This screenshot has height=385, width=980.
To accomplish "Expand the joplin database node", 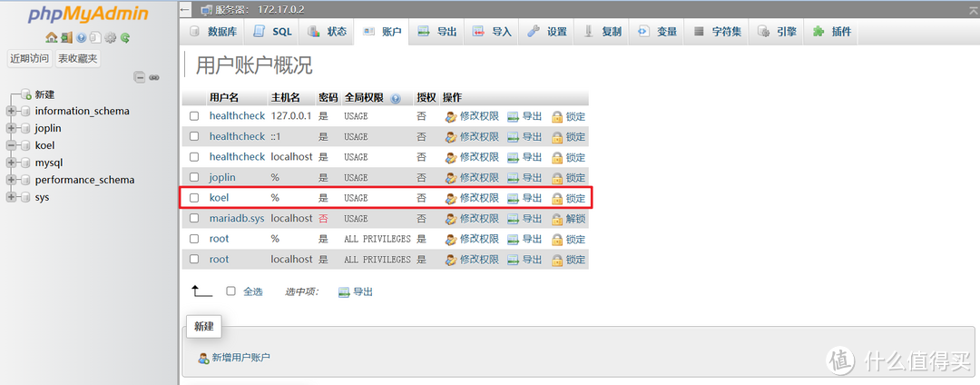I will 11,129.
